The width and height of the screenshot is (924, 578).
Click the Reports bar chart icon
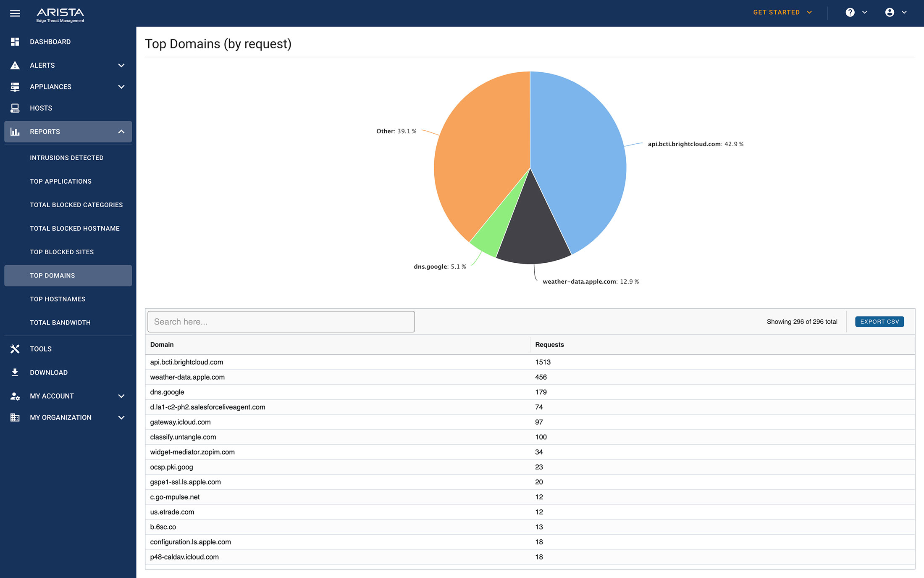point(15,132)
